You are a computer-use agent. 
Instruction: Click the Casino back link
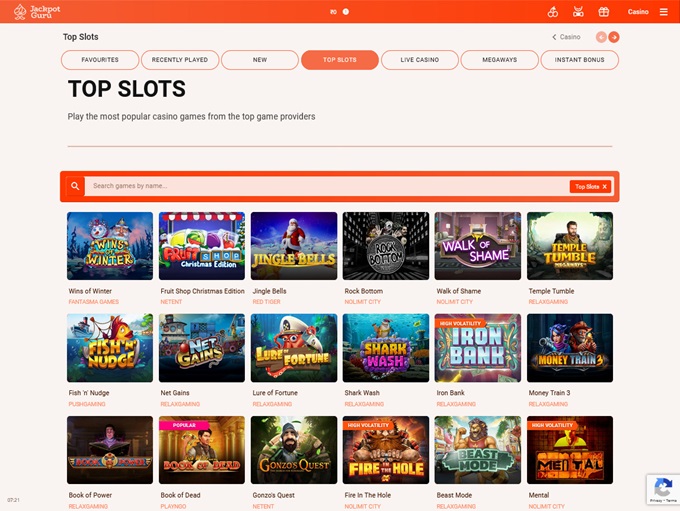click(x=566, y=37)
